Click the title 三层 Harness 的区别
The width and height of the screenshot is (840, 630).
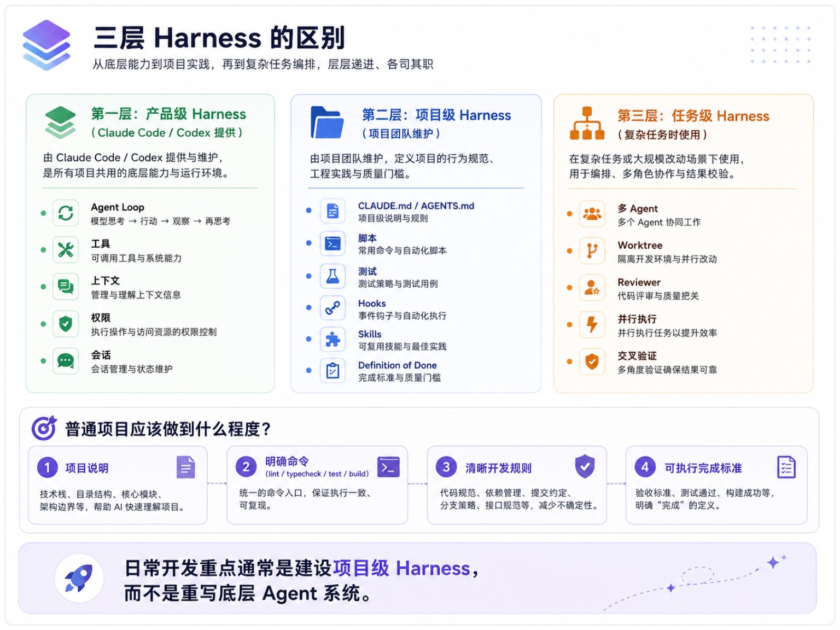219,38
